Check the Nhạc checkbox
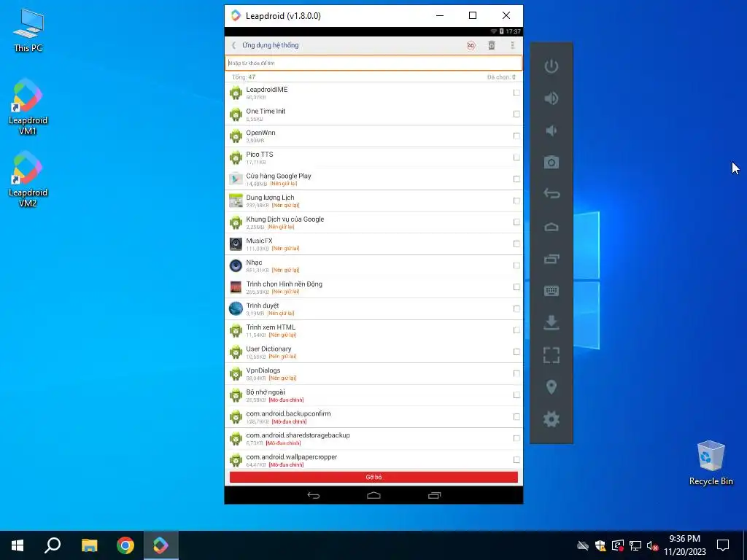 click(516, 265)
